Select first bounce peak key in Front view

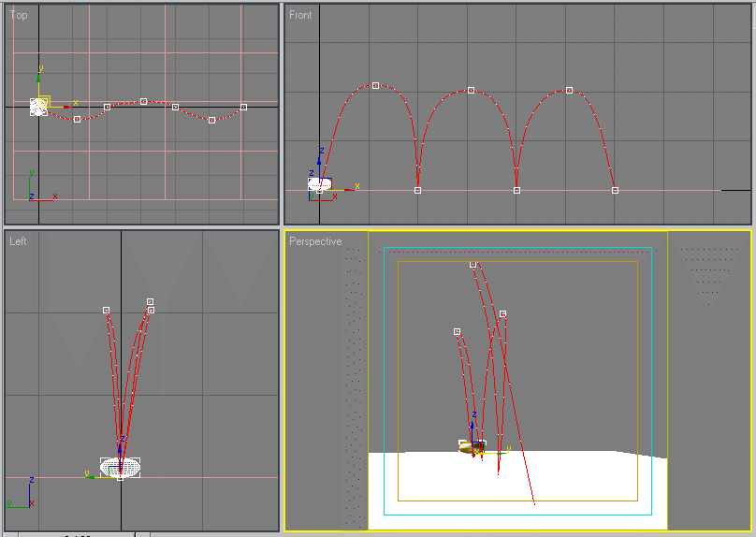(375, 85)
